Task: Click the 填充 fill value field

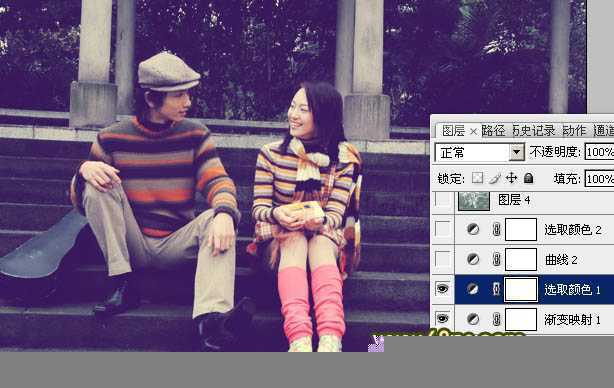Action: point(600,179)
